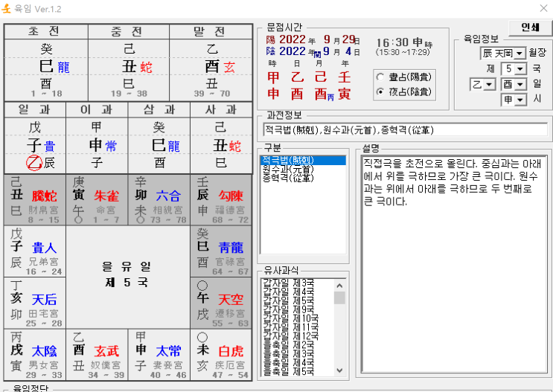Click the 天空 cell in the board
553x392 pixels.
pyautogui.click(x=221, y=303)
